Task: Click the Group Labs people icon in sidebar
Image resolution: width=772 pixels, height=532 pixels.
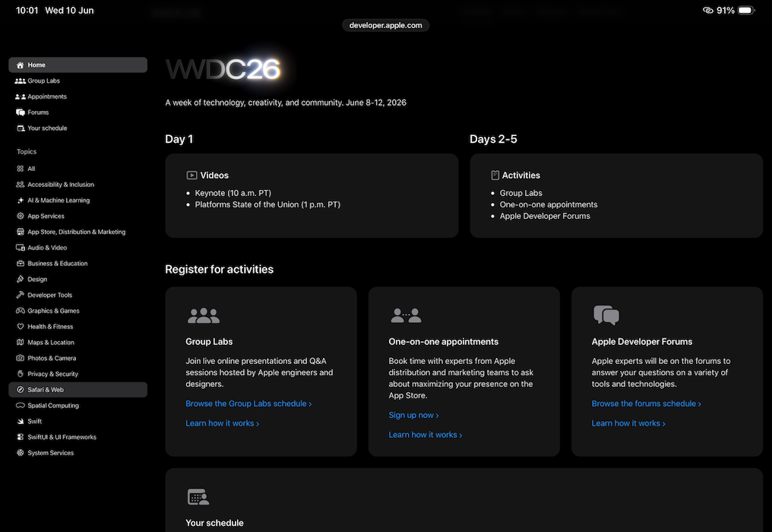Action: [21, 81]
